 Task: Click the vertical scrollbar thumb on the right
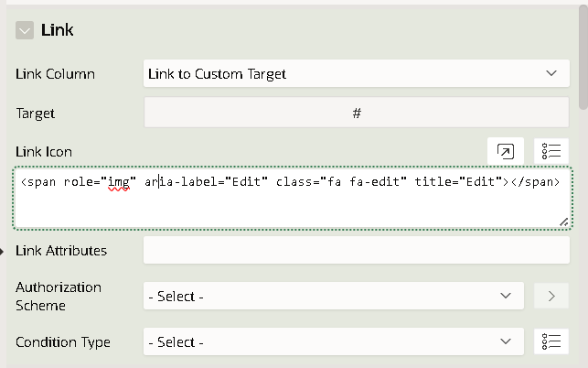(583, 57)
